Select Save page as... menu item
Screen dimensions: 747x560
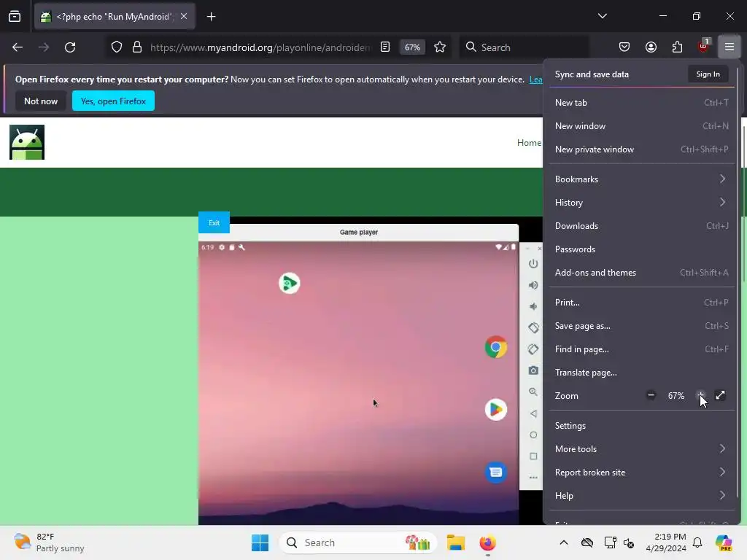click(x=641, y=326)
